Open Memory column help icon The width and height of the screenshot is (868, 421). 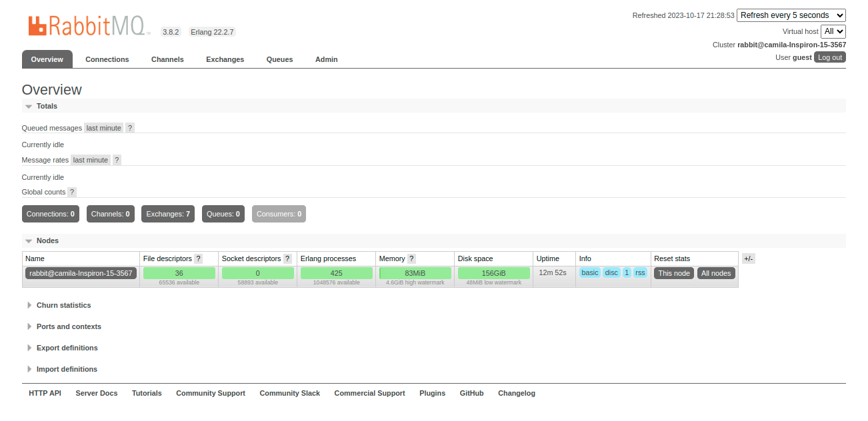click(x=411, y=258)
